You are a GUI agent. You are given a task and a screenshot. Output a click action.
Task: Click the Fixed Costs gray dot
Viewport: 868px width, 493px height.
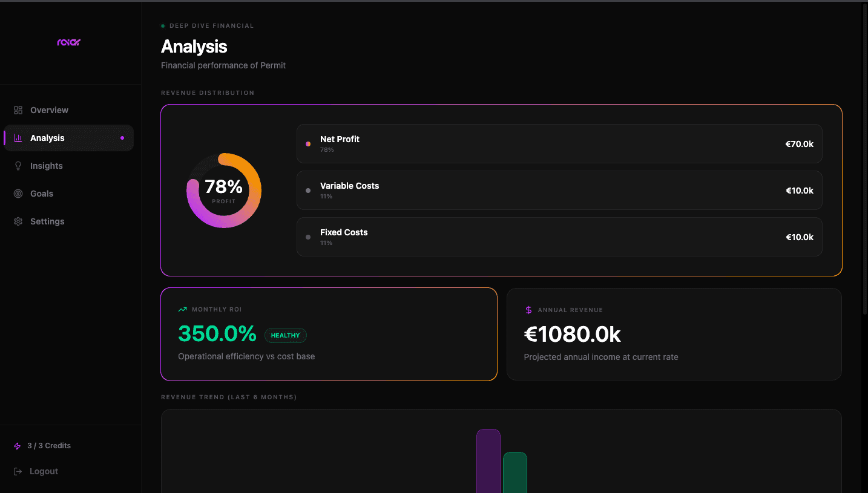(308, 237)
